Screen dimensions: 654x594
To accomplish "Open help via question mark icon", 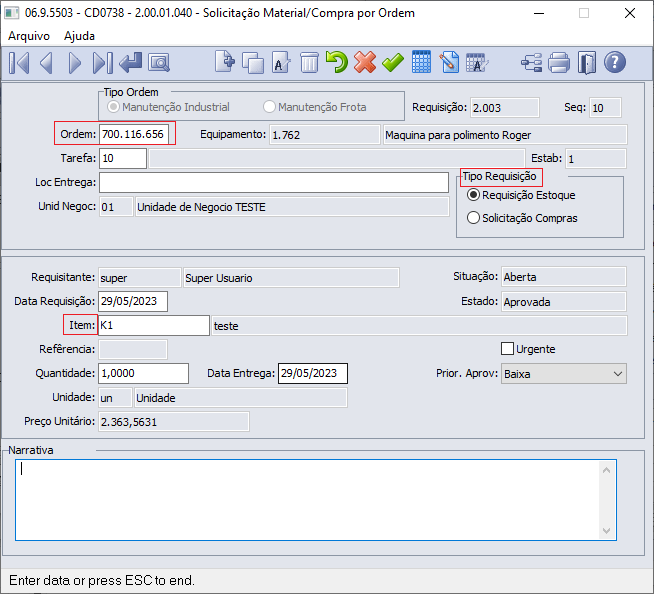I will [615, 62].
